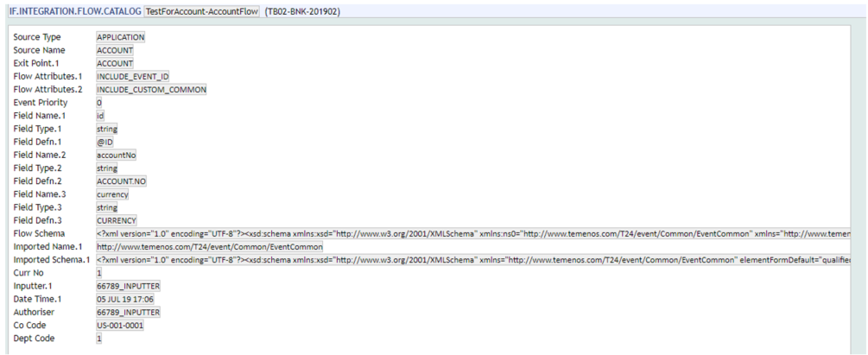The image size is (868, 355).
Task: Select the Date Time.1 value
Action: [x=126, y=298]
